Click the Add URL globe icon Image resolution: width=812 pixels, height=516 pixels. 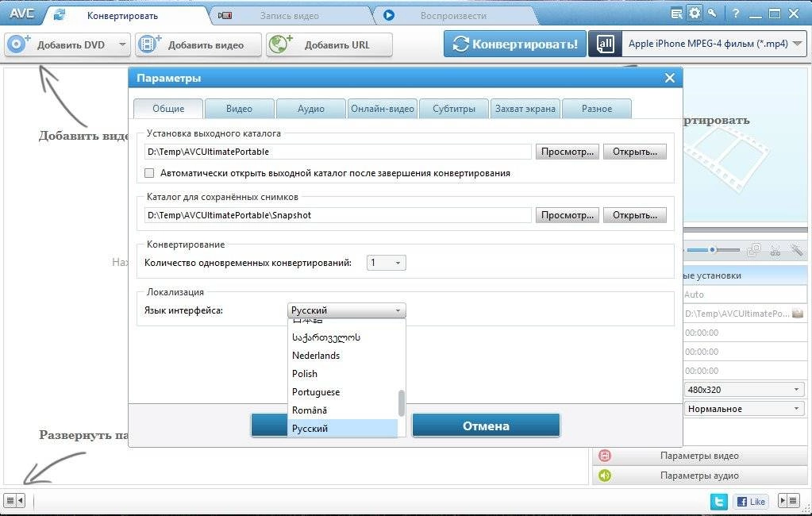(280, 44)
